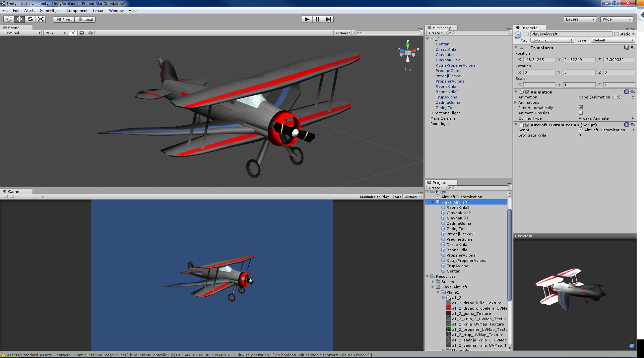Open the Terrain menu
This screenshot has height=358, width=644.
tap(98, 11)
